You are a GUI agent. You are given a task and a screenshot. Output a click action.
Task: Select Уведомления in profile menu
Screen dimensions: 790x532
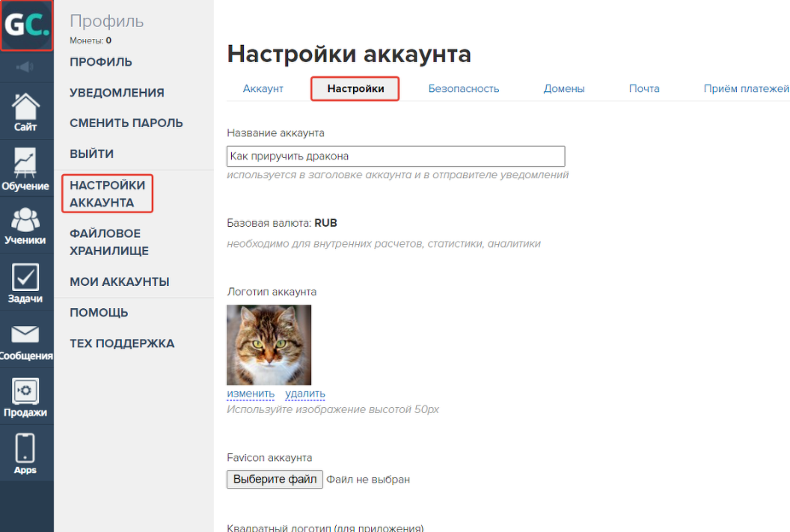(x=117, y=93)
